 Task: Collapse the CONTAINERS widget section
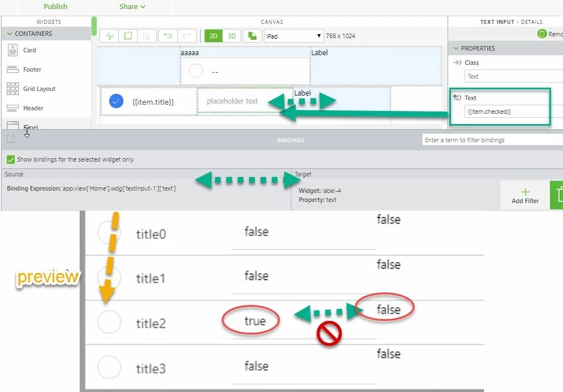click(10, 34)
